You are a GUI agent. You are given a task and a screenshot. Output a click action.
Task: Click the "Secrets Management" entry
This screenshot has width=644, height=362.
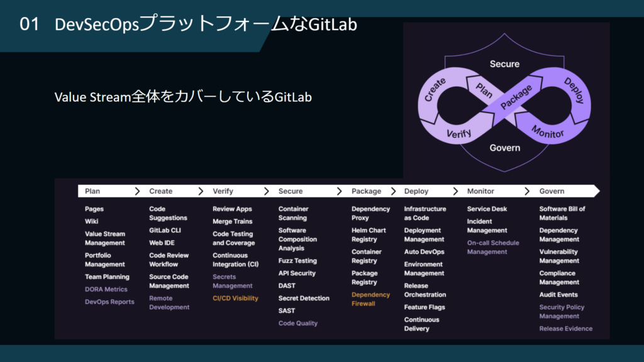(x=233, y=281)
